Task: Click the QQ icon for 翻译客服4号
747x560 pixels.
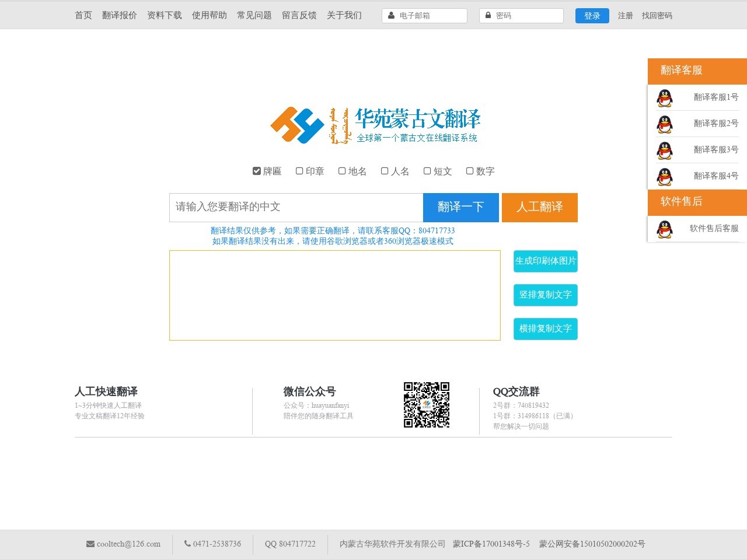Action: click(x=665, y=177)
